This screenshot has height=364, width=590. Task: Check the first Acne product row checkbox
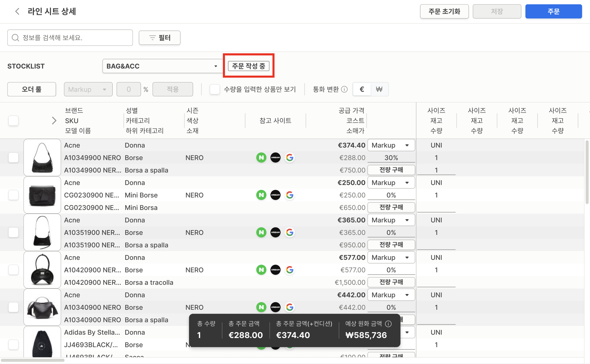tap(13, 158)
